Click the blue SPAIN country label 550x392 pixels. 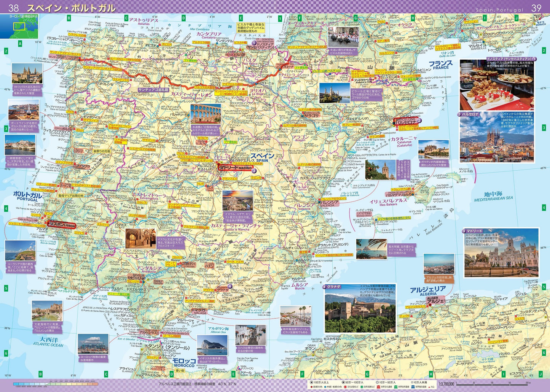(x=262, y=157)
